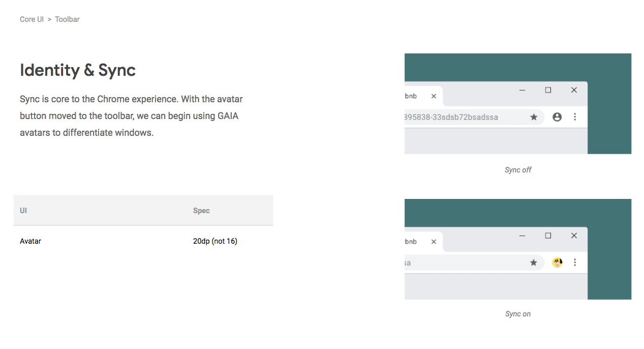
Task: Click the address bar in Sync on image
Action: click(474, 263)
